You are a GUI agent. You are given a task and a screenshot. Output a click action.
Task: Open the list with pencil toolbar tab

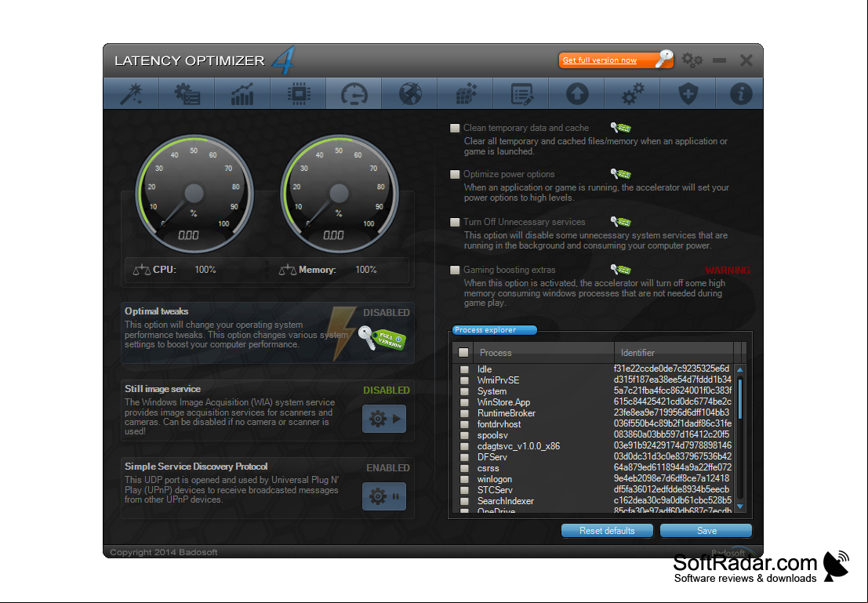(521, 93)
